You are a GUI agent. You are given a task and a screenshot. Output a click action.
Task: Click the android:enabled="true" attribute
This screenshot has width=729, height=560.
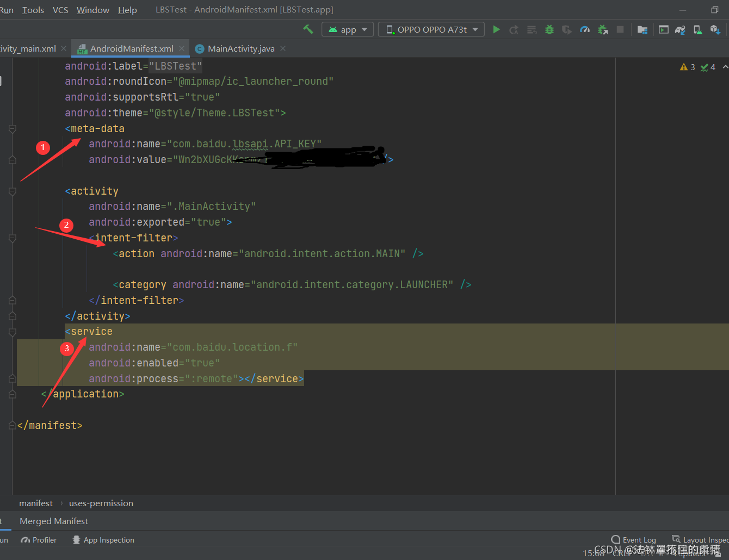pyautogui.click(x=155, y=363)
